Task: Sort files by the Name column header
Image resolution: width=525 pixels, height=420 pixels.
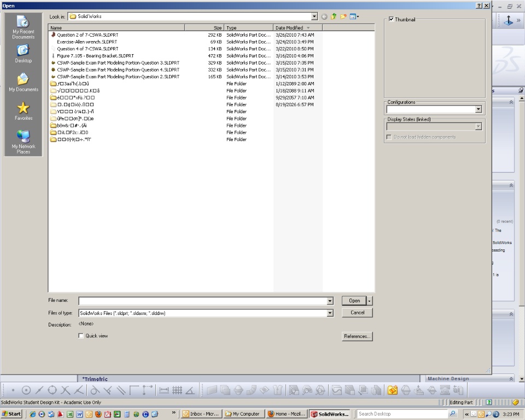Action: point(116,28)
